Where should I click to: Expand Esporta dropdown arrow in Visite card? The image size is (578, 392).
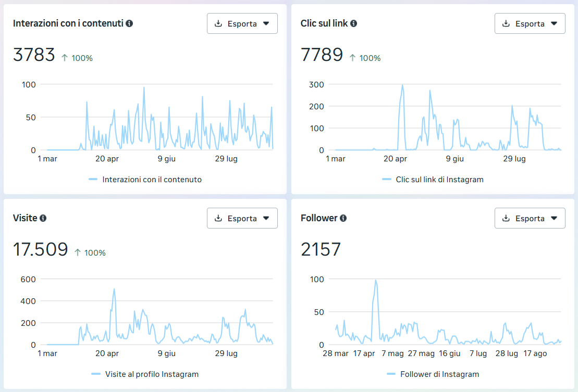click(266, 218)
